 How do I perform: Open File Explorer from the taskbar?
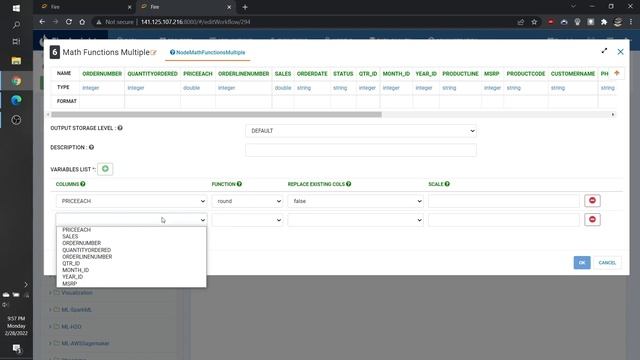coord(16,61)
